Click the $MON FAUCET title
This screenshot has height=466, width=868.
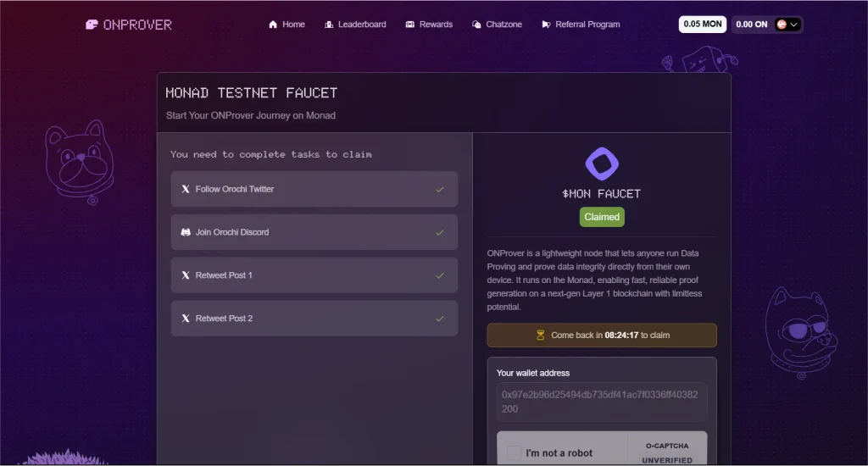click(x=602, y=194)
